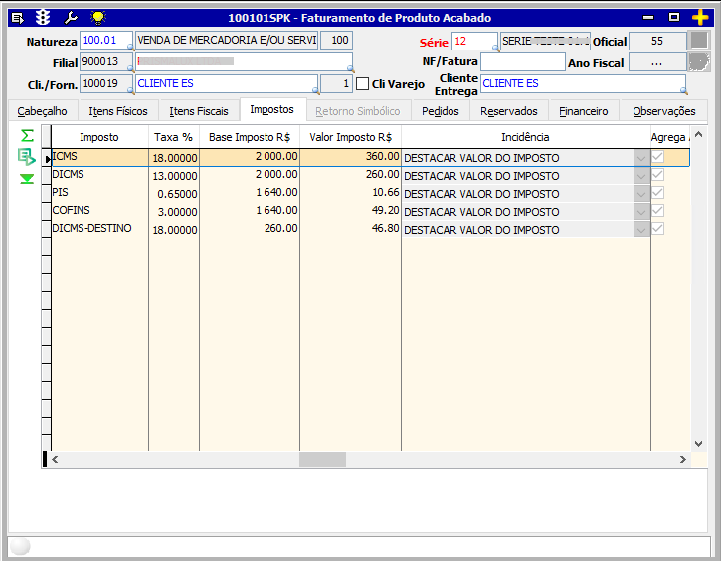Open the Pedidos tab
Image resolution: width=721 pixels, height=561 pixels.
440,111
